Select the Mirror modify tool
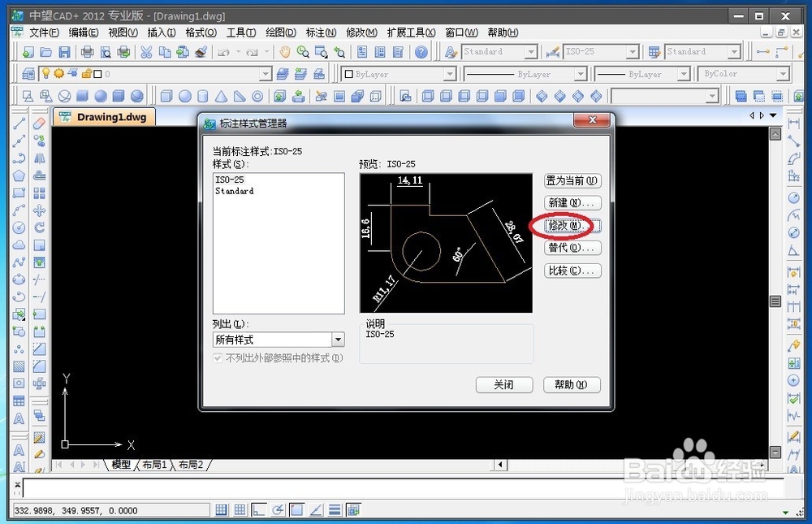The width and height of the screenshot is (812, 524). click(39, 158)
